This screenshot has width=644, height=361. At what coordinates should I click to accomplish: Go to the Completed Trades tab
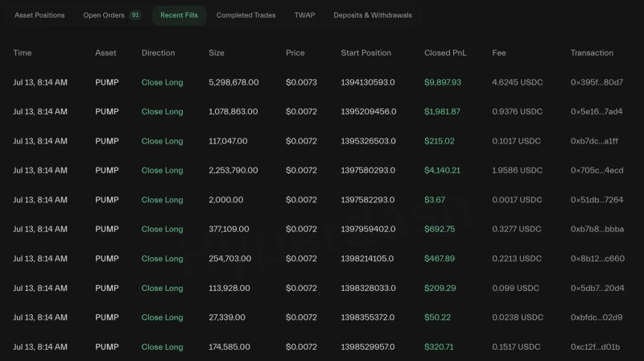pos(246,15)
